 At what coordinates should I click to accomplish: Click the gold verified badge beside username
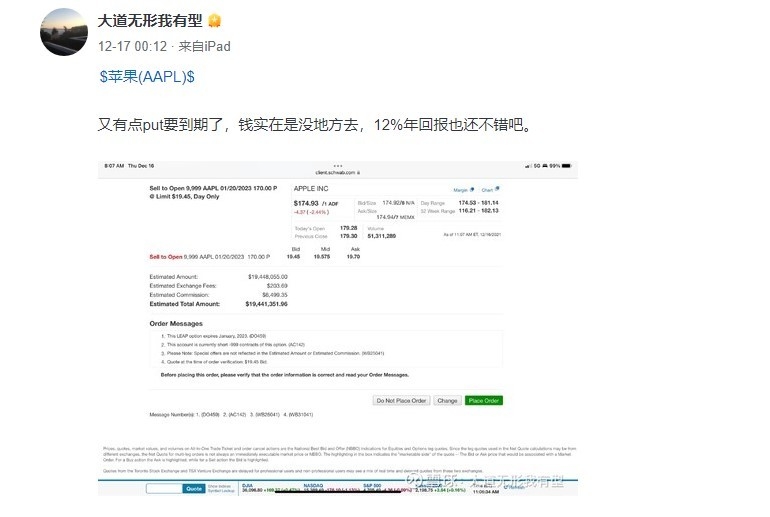coord(214,21)
